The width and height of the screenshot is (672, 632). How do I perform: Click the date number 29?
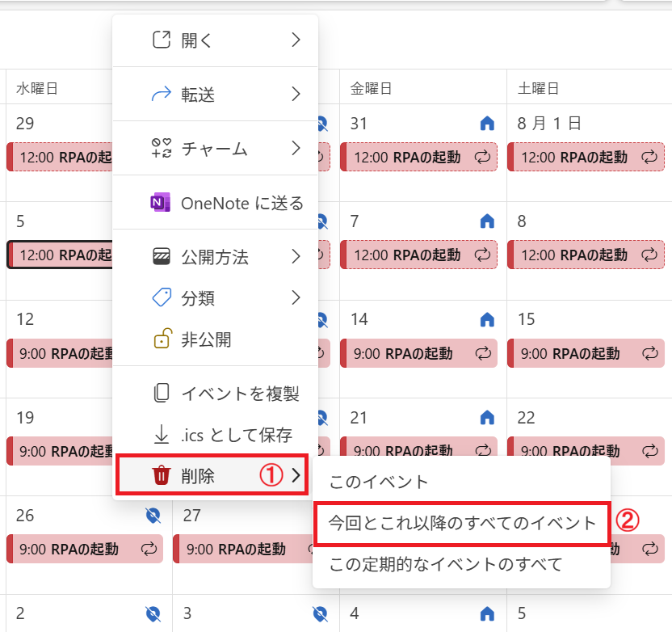click(25, 124)
